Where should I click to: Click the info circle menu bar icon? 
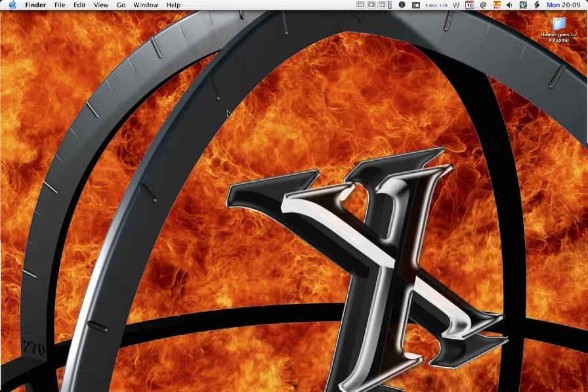(x=402, y=5)
